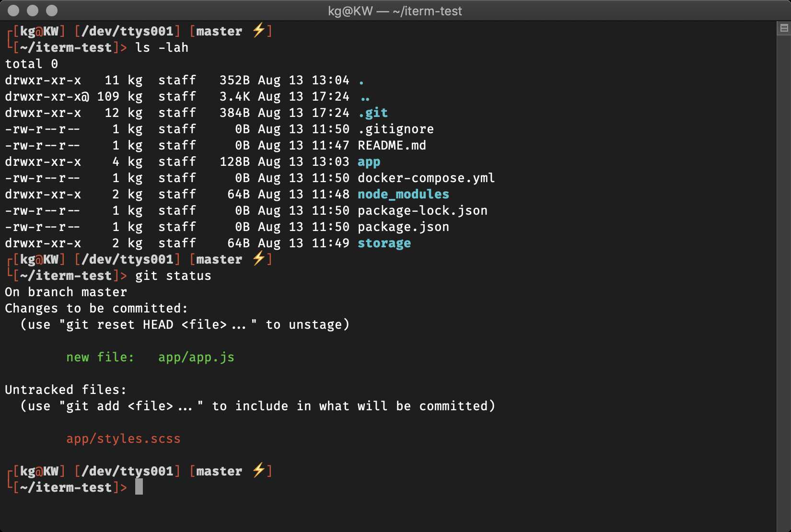Click the '..' parent directory entry
This screenshot has height=532, width=791.
[365, 99]
